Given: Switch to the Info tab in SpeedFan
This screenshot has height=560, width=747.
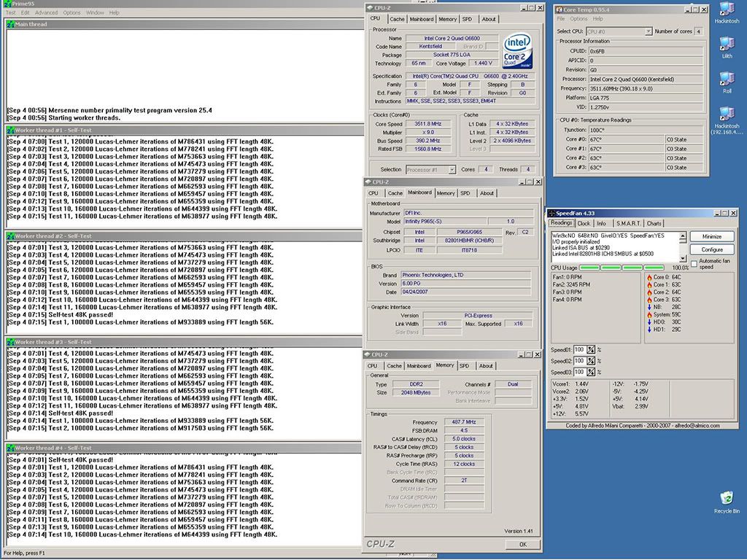Looking at the screenshot, I should pyautogui.click(x=602, y=223).
